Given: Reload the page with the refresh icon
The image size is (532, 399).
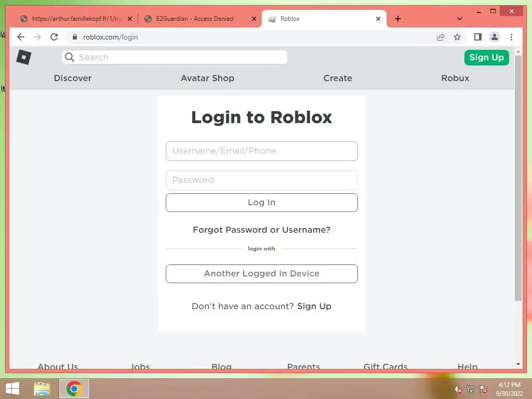Looking at the screenshot, I should point(54,37).
